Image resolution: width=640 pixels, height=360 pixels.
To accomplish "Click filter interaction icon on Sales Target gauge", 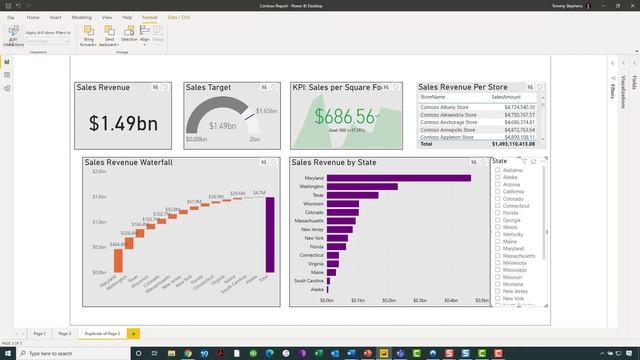I will [x=264, y=87].
